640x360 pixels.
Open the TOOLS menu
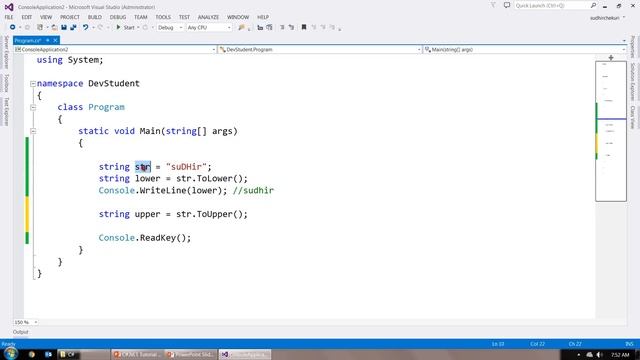(x=163, y=17)
